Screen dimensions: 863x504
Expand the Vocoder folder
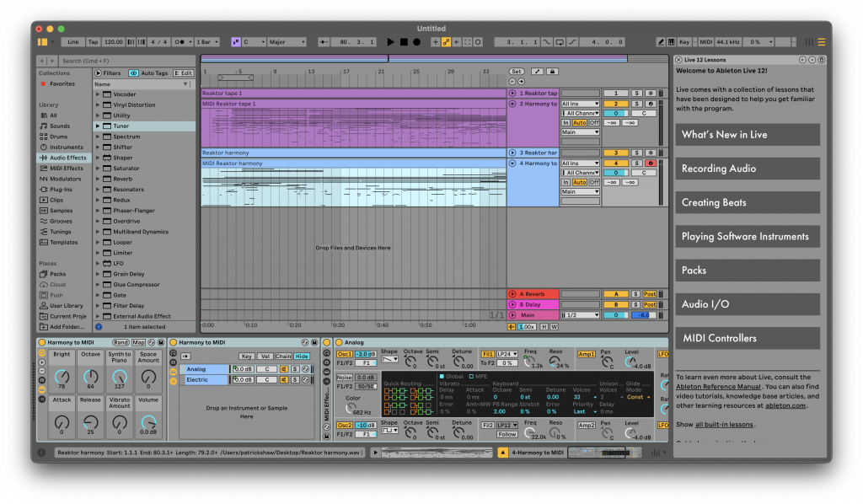click(98, 94)
